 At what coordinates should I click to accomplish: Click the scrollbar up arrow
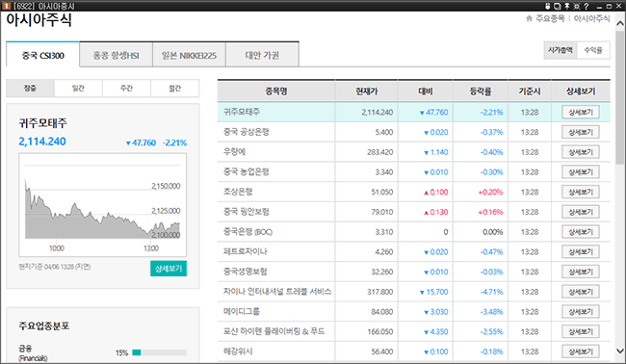click(x=620, y=24)
